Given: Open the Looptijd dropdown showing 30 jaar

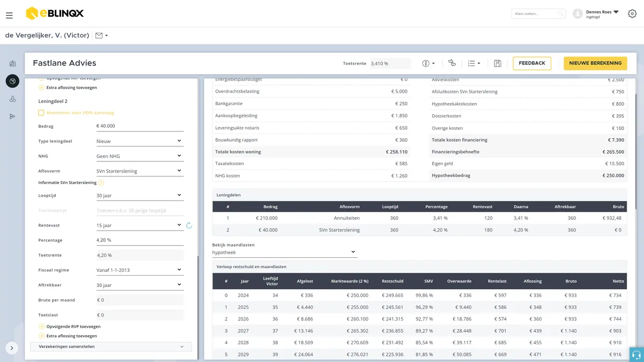Looking at the screenshot, I should [140, 196].
